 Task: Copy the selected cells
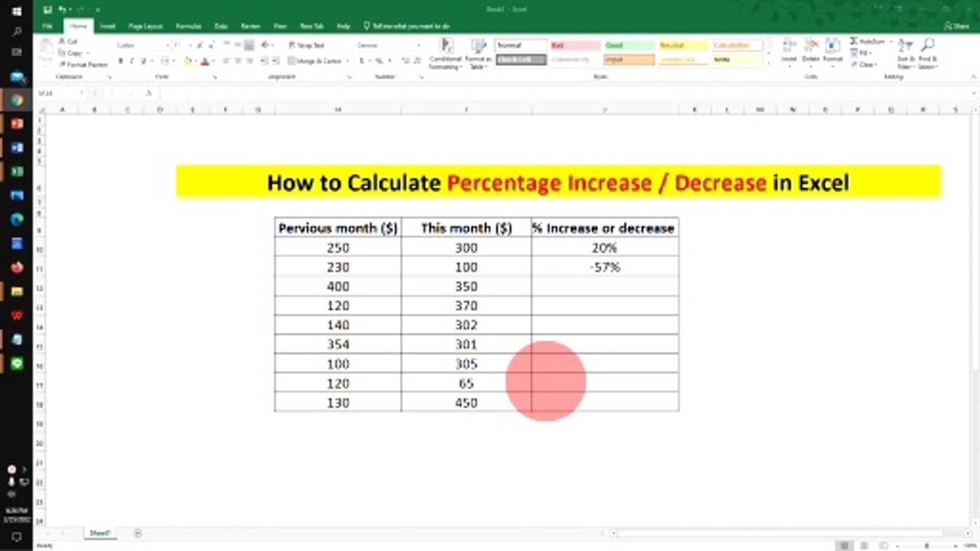[71, 53]
